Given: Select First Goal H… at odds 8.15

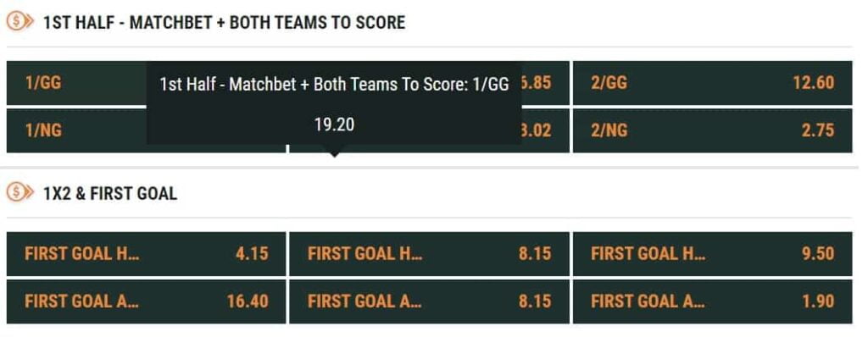Looking at the screenshot, I should click(x=429, y=253).
